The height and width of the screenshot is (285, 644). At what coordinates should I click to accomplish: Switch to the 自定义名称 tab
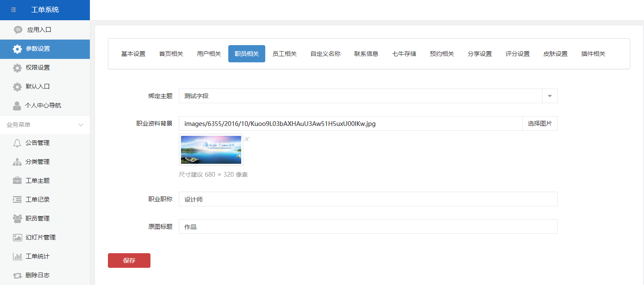(325, 54)
